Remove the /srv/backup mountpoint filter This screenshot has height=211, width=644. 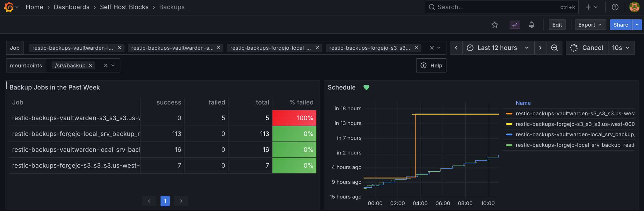coord(91,65)
